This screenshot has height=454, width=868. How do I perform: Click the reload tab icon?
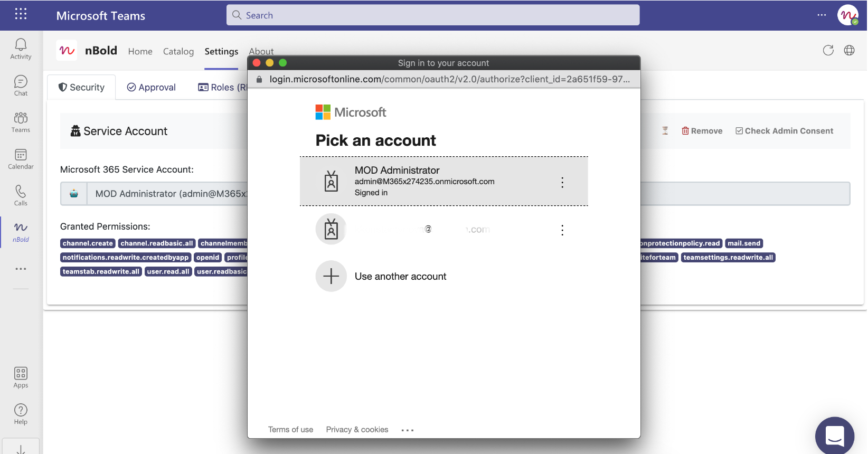pyautogui.click(x=828, y=51)
